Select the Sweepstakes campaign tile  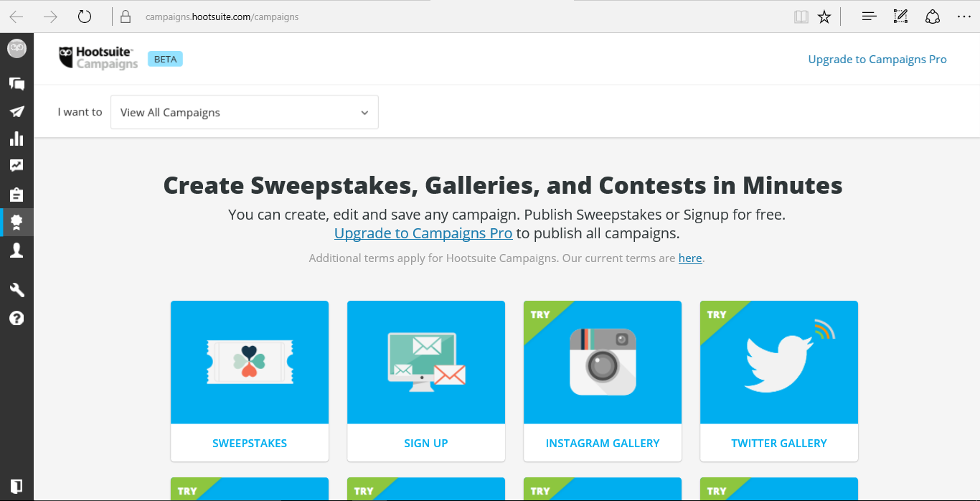pos(250,380)
